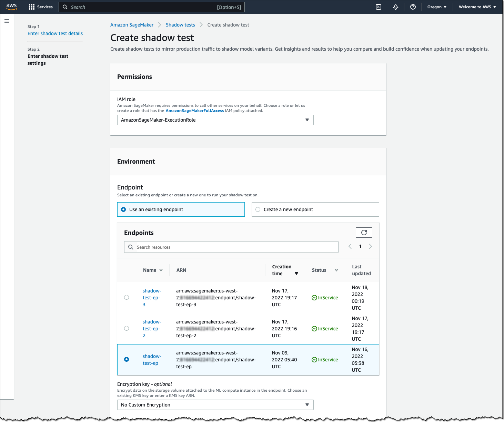This screenshot has width=504, height=422.
Task: Click the InService status icon for shadow-test-ep
Action: 314,360
